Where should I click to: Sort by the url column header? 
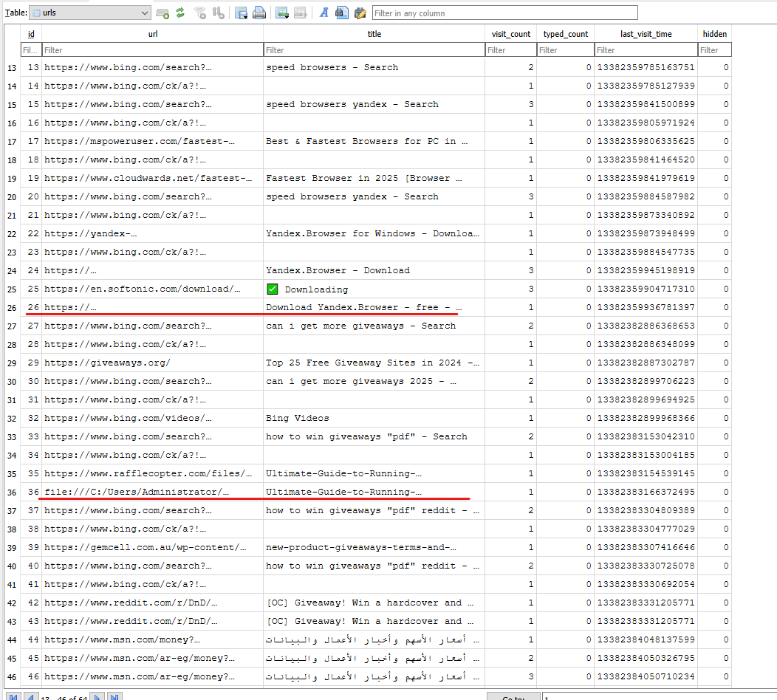click(153, 34)
